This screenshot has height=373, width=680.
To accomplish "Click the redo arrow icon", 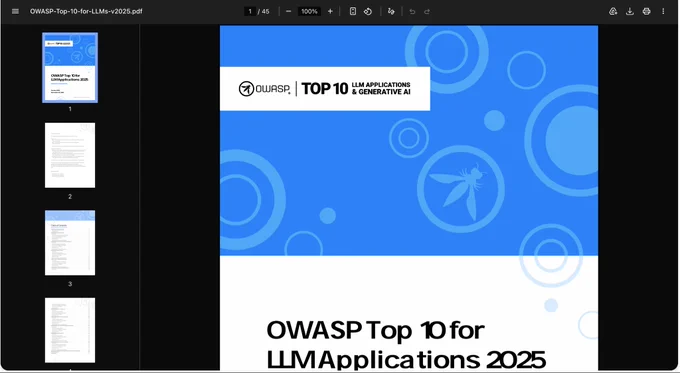I will [x=427, y=11].
